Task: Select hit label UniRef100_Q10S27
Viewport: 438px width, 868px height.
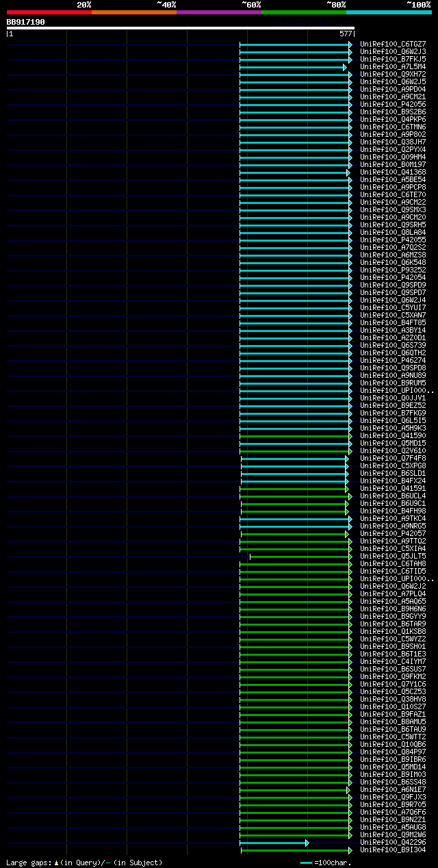Action: coord(393,707)
